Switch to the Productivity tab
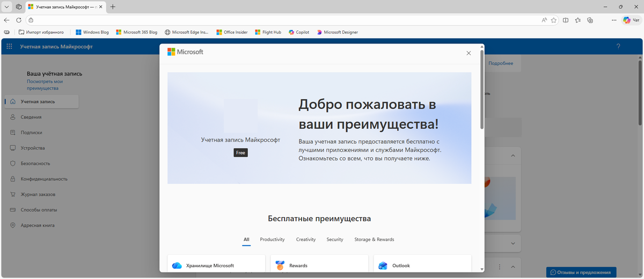The height and width of the screenshot is (279, 644). pos(272,239)
